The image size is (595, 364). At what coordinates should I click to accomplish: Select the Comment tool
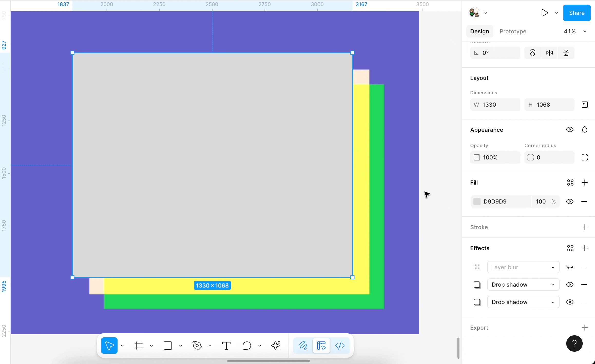pyautogui.click(x=247, y=346)
